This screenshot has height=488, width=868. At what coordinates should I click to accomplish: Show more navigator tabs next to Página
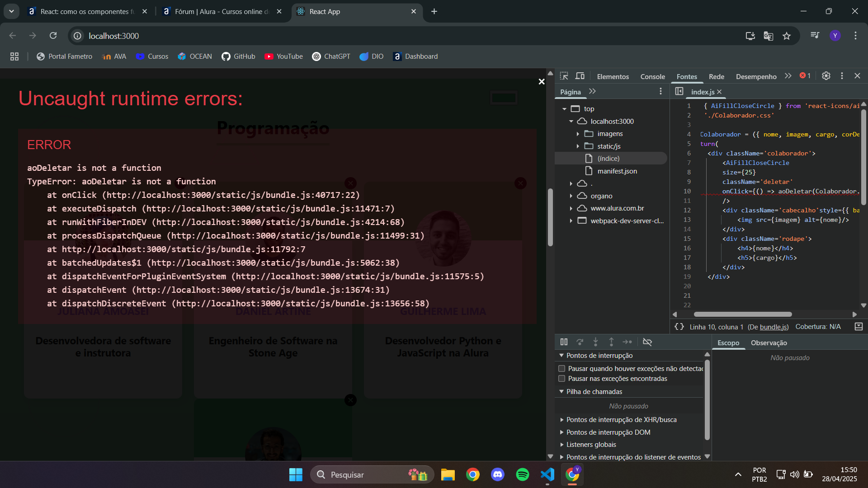[592, 91]
